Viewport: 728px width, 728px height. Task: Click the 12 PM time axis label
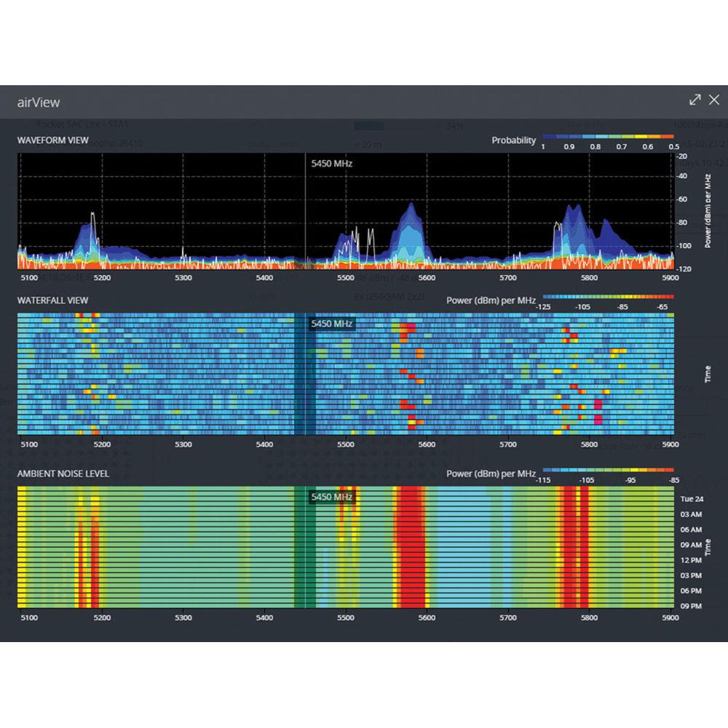click(690, 560)
